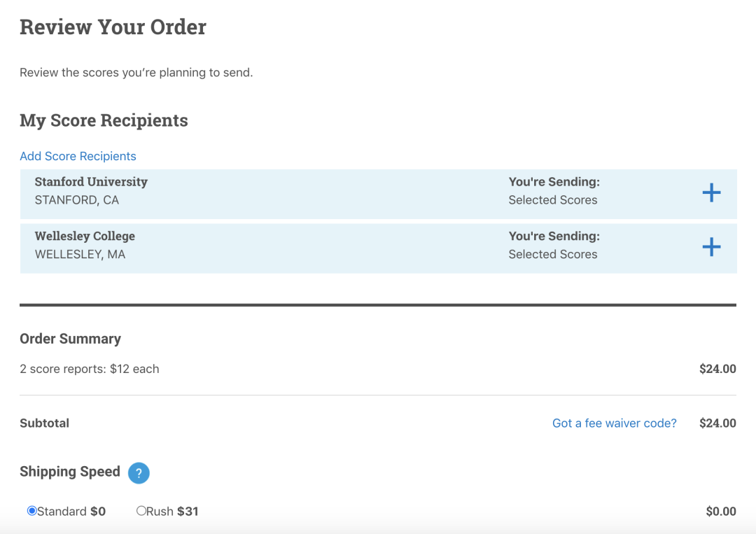Click the Wellesley College recipient name
Viewport: 756px width, 534px height.
tap(85, 236)
